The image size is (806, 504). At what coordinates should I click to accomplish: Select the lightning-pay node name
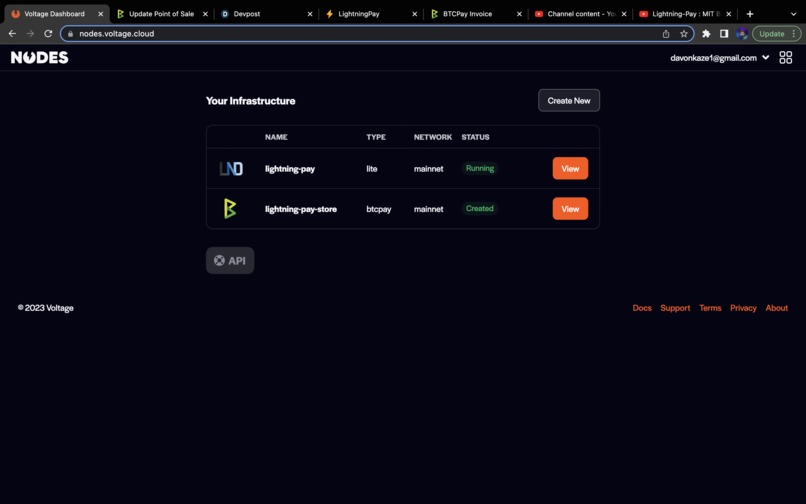290,169
